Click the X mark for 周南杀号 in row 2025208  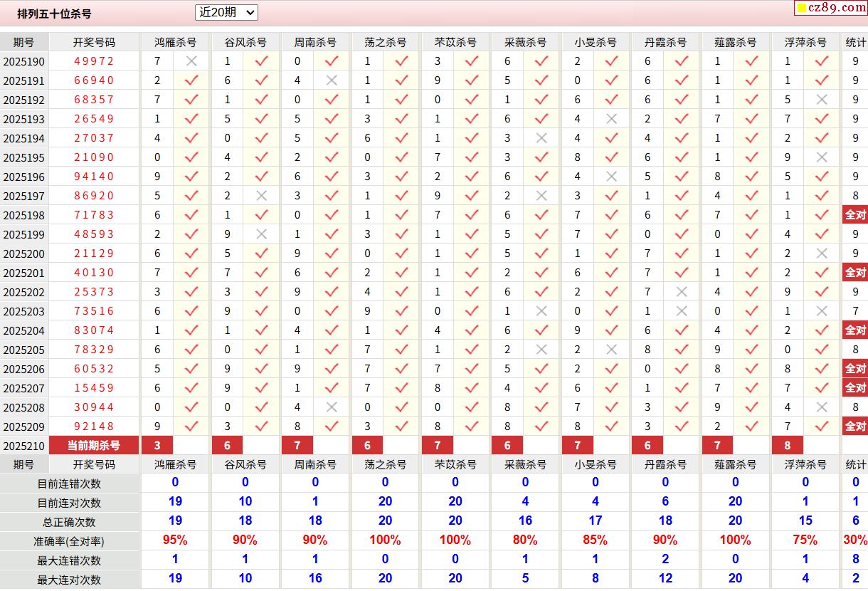click(x=332, y=407)
